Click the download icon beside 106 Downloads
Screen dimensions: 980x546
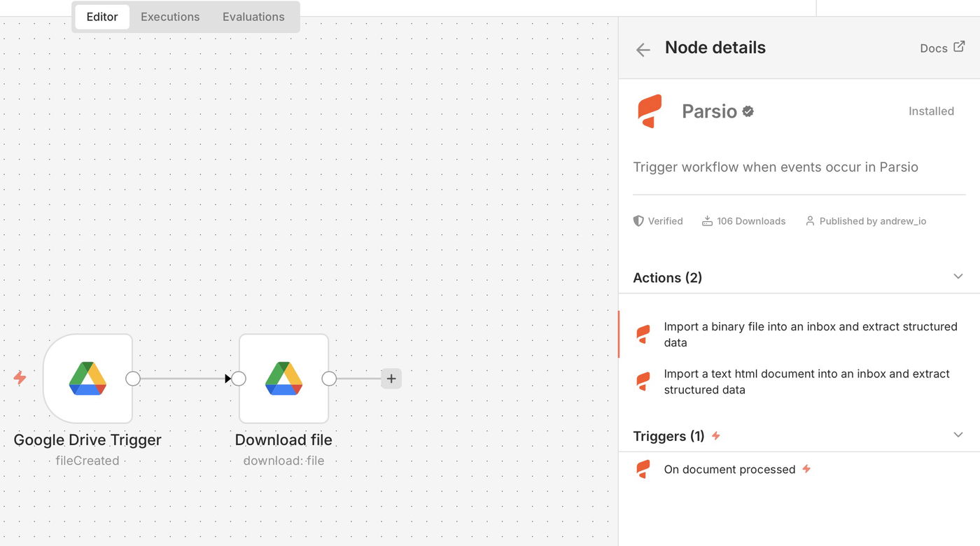[x=707, y=221]
